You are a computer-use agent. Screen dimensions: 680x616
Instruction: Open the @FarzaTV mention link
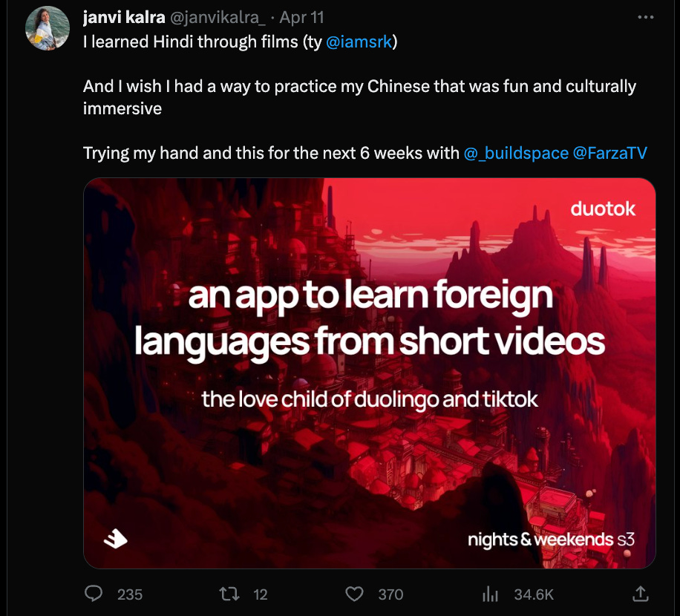click(609, 153)
